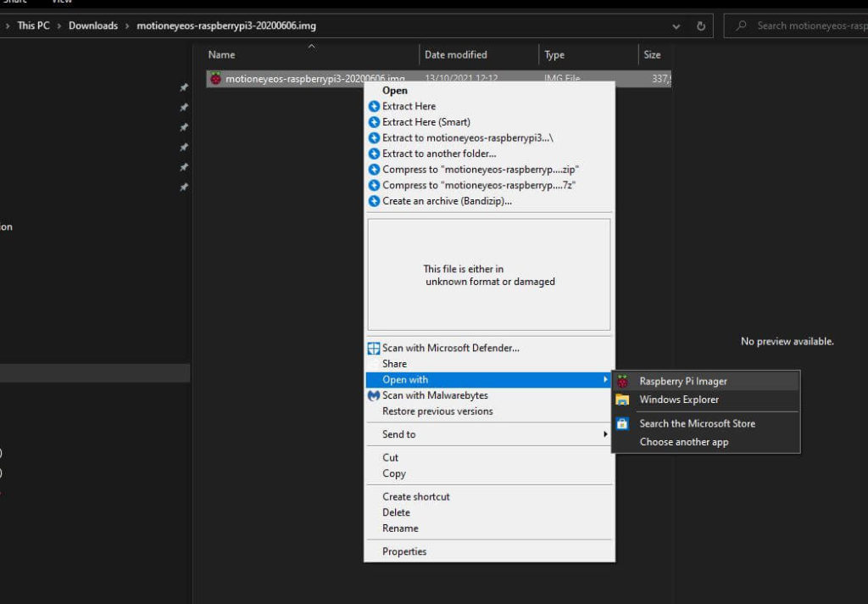Choose Rename in the context menu

(400, 528)
